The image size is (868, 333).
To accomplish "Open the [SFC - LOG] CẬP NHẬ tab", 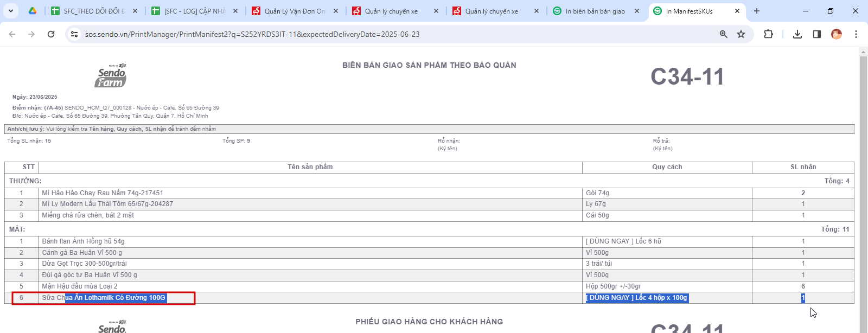I will click(195, 11).
